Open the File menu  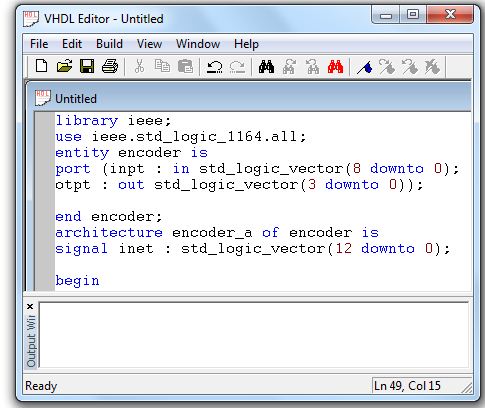click(x=39, y=44)
